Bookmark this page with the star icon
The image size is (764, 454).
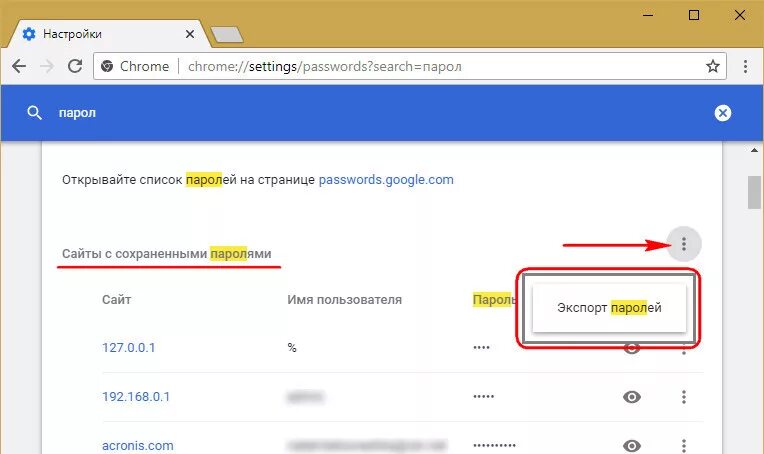[713, 66]
